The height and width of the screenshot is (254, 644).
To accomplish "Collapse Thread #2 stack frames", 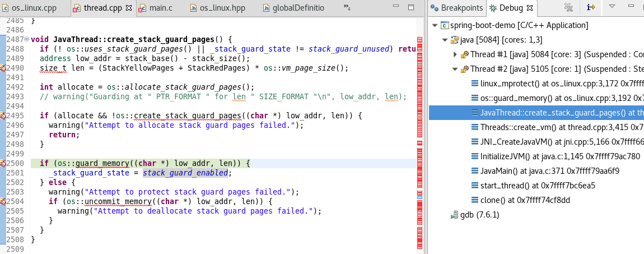I will [x=455, y=68].
